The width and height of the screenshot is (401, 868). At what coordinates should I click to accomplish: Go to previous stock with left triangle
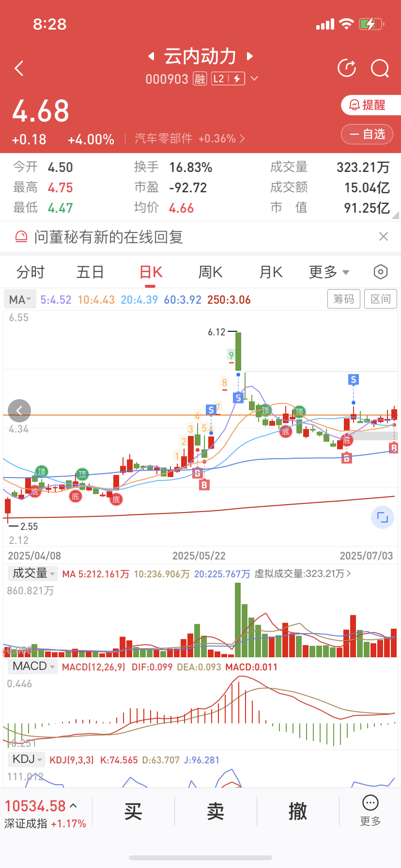pyautogui.click(x=151, y=56)
